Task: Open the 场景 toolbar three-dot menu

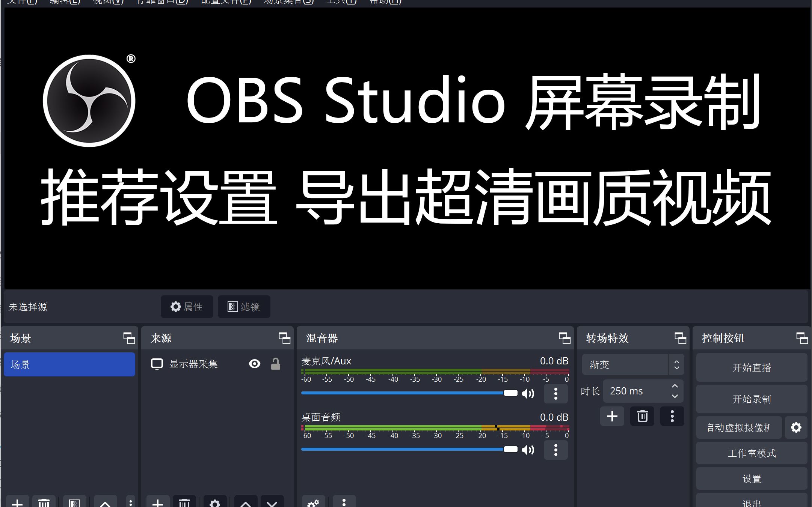Action: (x=130, y=502)
